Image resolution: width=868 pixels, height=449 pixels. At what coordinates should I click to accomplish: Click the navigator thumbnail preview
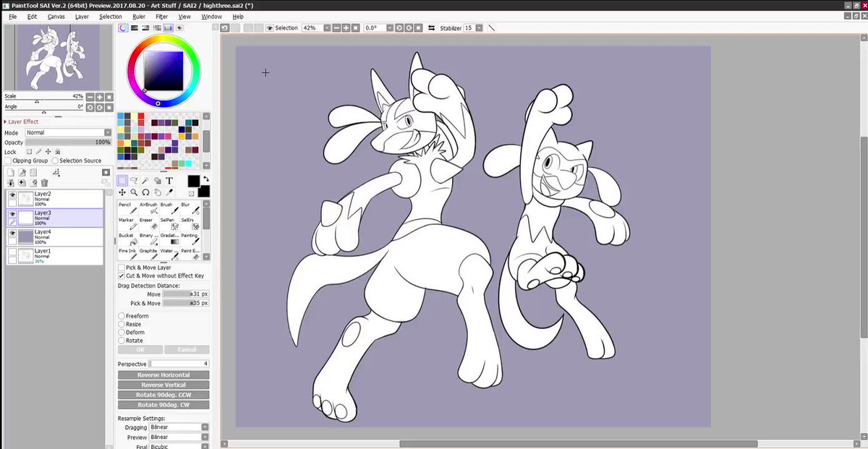pyautogui.click(x=58, y=59)
